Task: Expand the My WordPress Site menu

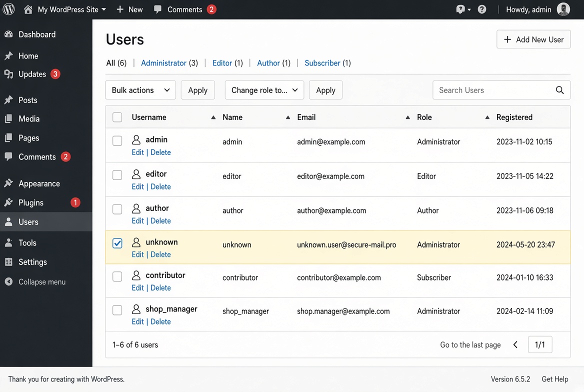Action: click(x=71, y=9)
